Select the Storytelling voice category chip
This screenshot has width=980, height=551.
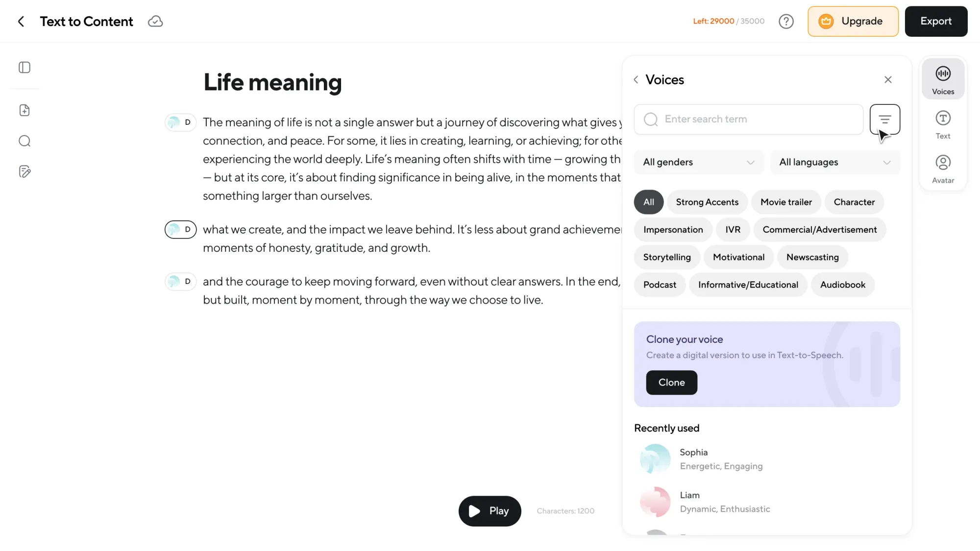click(667, 257)
